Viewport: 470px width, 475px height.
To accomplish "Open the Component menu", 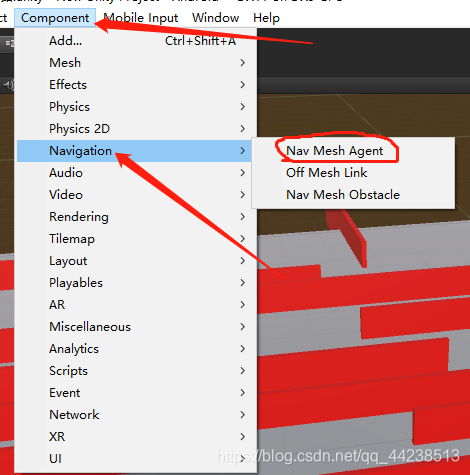I will (55, 18).
